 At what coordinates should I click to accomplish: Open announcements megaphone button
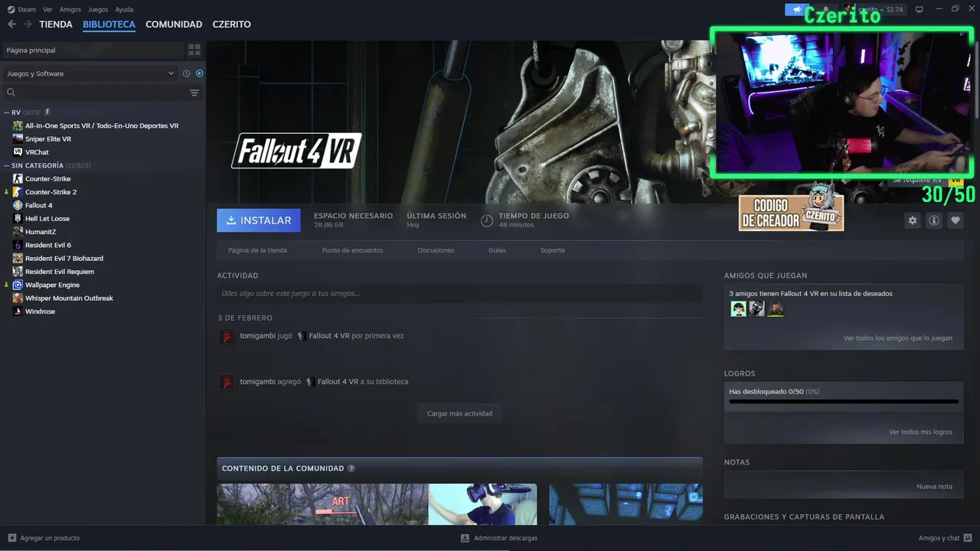click(x=797, y=10)
